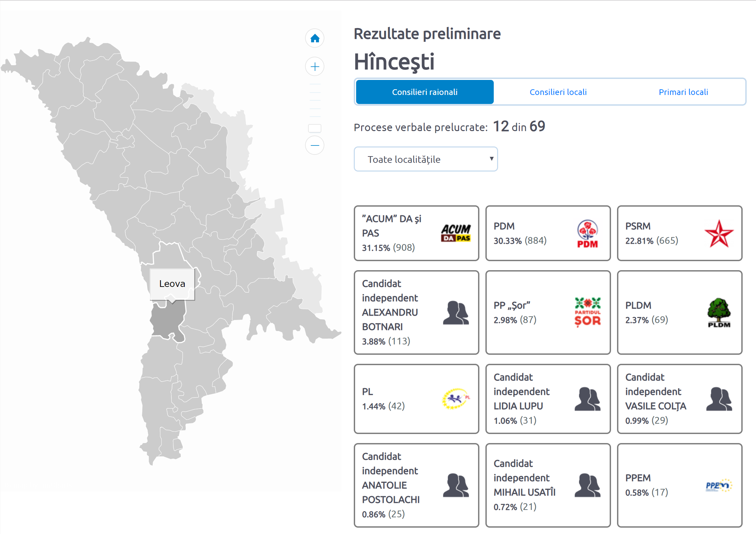The image size is (756, 534).
Task: Click Alexandru Botnari candidate silhouette icon
Action: 456,312
